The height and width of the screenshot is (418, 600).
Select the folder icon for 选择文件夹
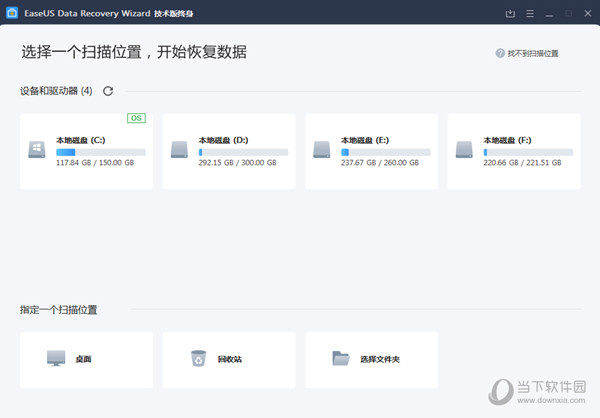[x=341, y=358]
